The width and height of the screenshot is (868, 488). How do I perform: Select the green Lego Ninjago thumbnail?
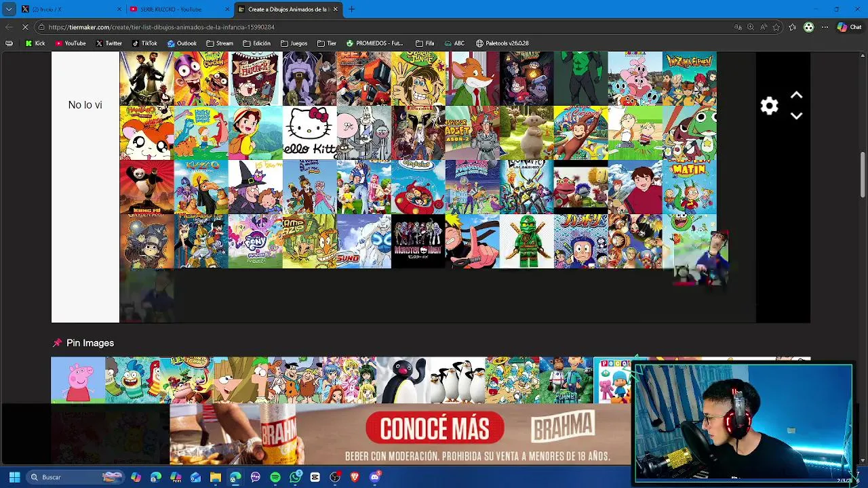[527, 241]
